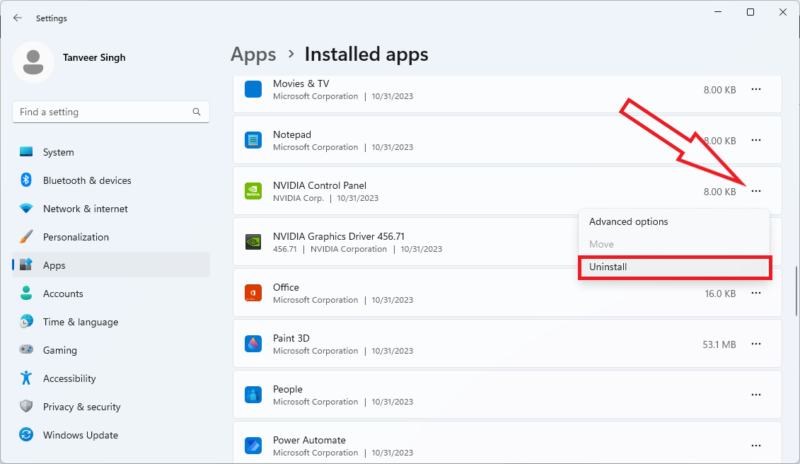Open Accounts settings
Screen dimensions: 800x464
[111, 294]
